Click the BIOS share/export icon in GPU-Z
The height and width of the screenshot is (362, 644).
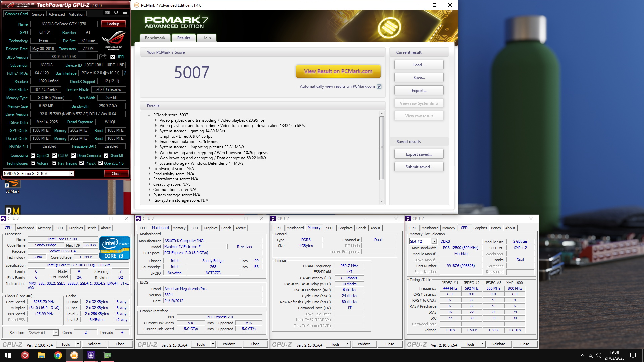tap(103, 57)
